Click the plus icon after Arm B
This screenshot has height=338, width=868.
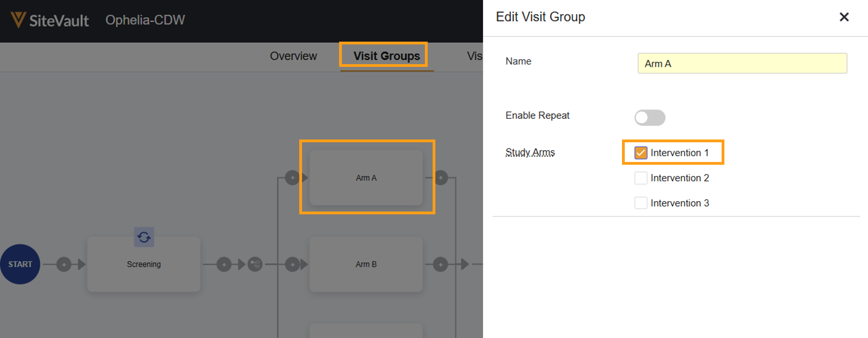coord(440,264)
